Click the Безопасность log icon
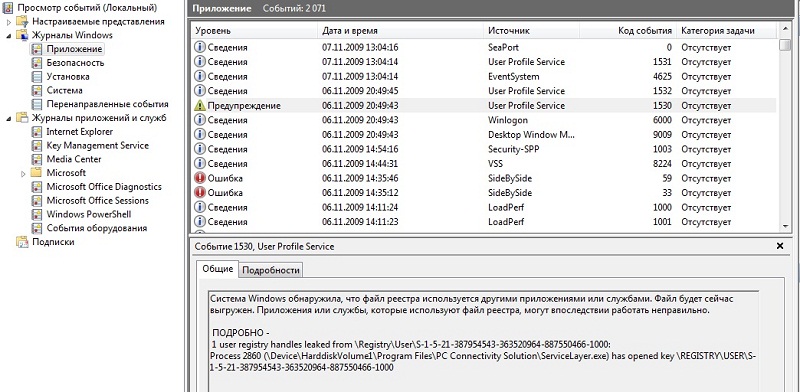The image size is (800, 392). [x=36, y=63]
